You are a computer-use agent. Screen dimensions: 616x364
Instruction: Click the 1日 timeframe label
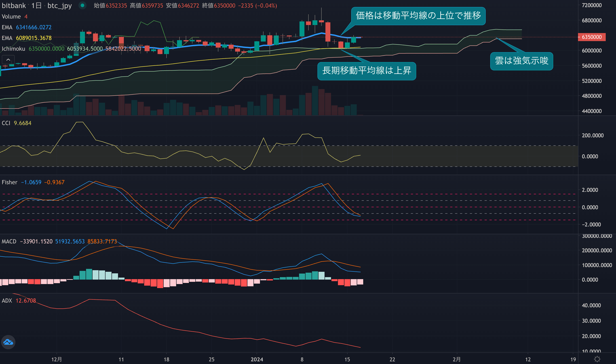(36, 5)
